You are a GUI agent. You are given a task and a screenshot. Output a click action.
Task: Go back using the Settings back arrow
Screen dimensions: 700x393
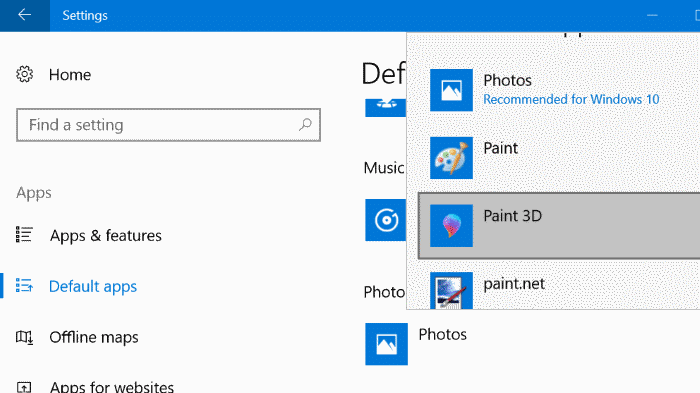[x=25, y=15]
